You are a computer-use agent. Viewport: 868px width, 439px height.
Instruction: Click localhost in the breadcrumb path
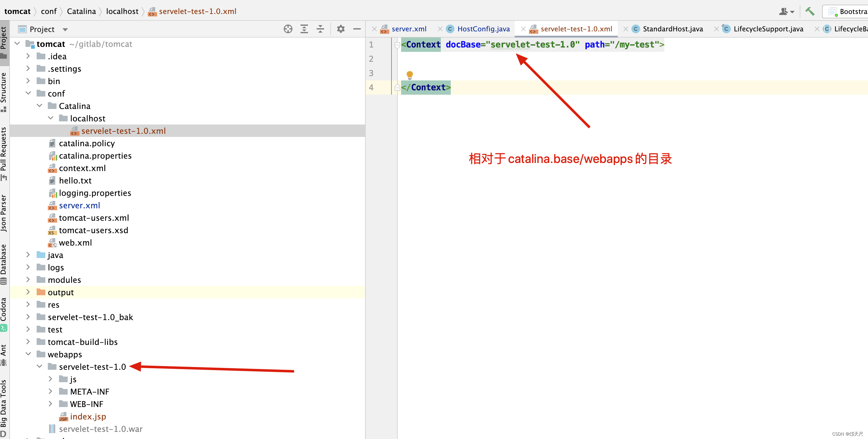pos(122,11)
